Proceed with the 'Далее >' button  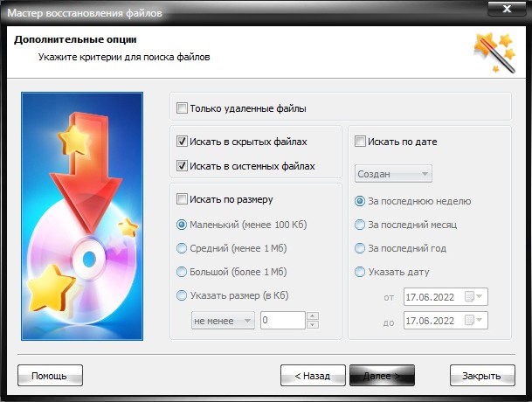[382, 376]
